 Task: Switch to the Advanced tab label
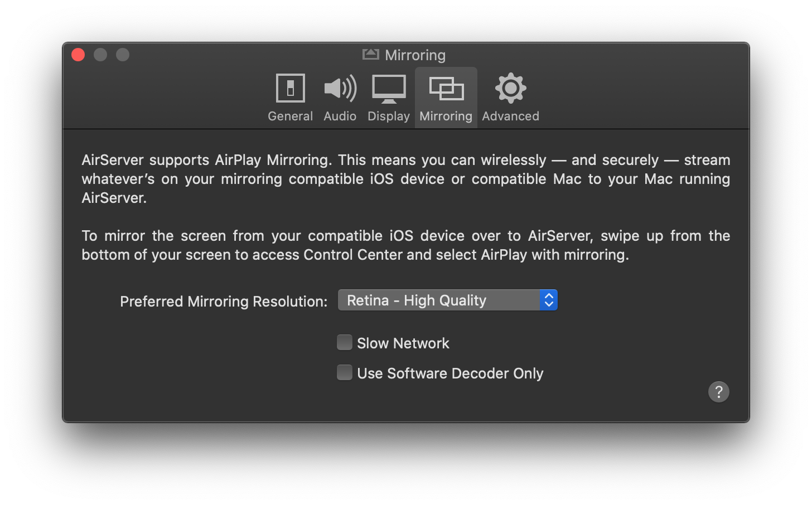pos(510,116)
